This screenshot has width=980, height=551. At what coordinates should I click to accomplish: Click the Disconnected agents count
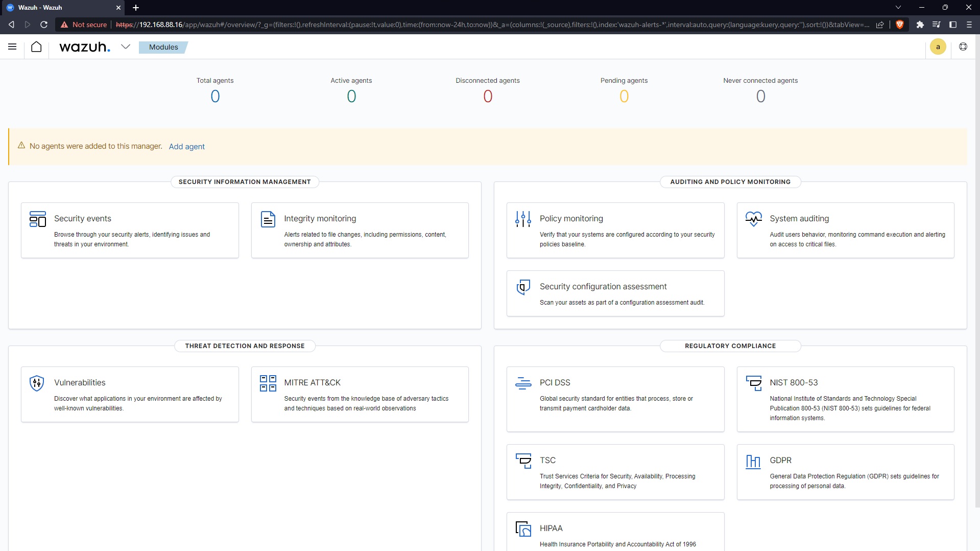(x=488, y=96)
